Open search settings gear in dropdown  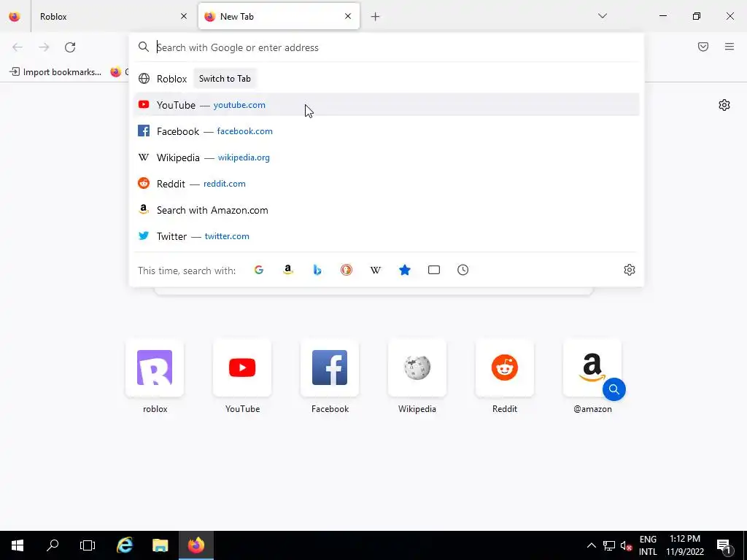(630, 270)
